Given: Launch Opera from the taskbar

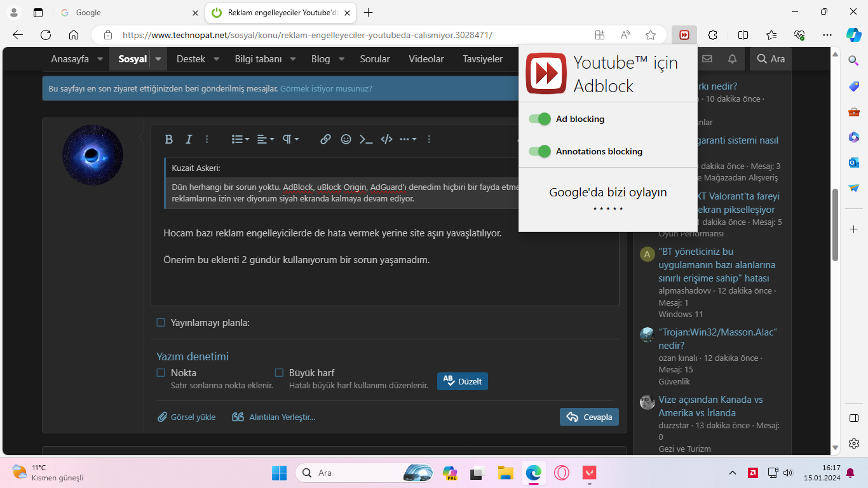Looking at the screenshot, I should tap(561, 473).
